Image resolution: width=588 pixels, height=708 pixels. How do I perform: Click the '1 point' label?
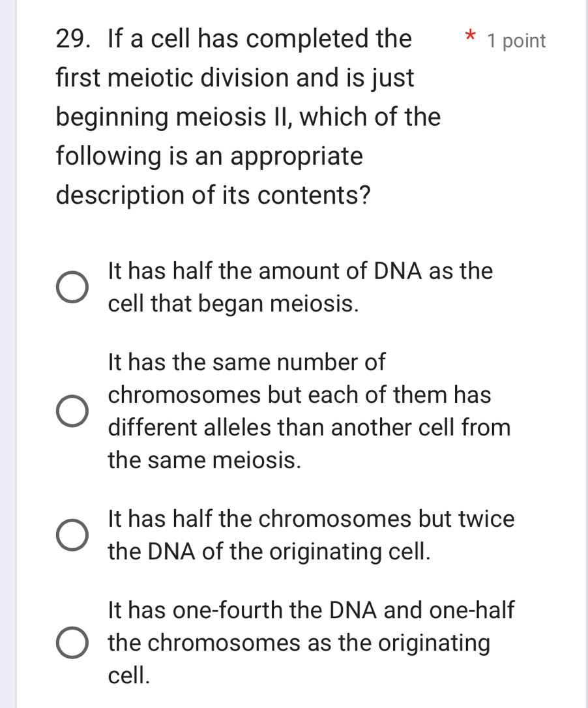tap(516, 41)
